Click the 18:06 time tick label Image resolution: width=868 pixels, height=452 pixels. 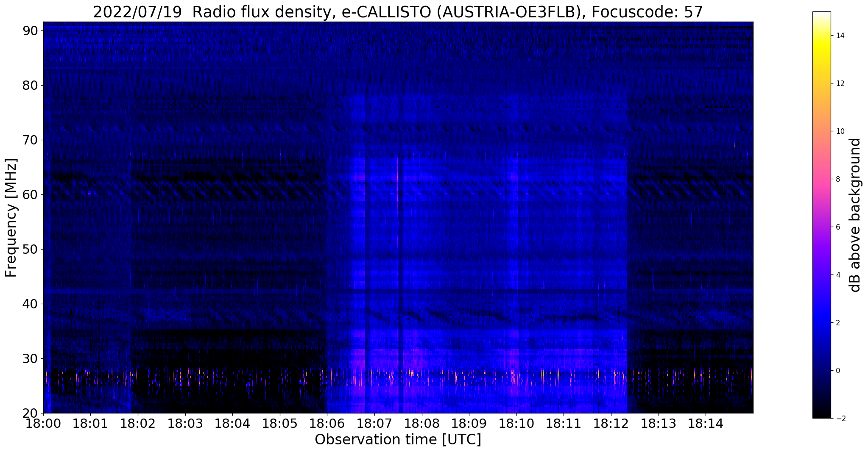[327, 423]
